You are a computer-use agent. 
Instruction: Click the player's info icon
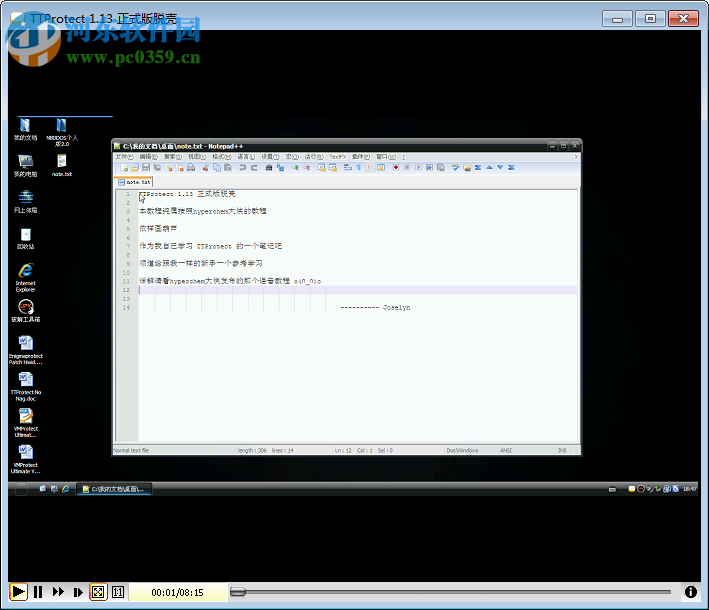690,591
